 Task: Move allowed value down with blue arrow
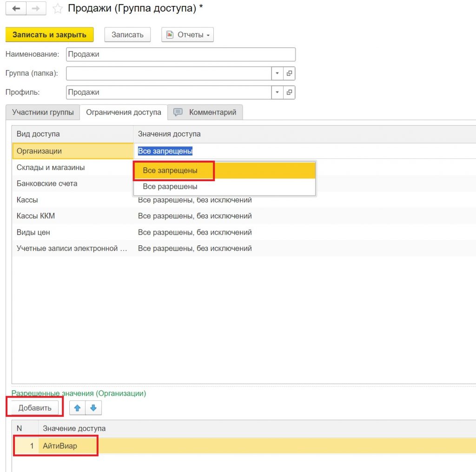pos(93,408)
